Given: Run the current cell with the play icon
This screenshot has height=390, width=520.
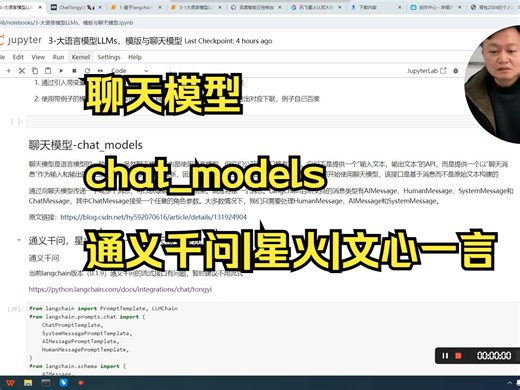Looking at the screenshot, I should pos(61,71).
